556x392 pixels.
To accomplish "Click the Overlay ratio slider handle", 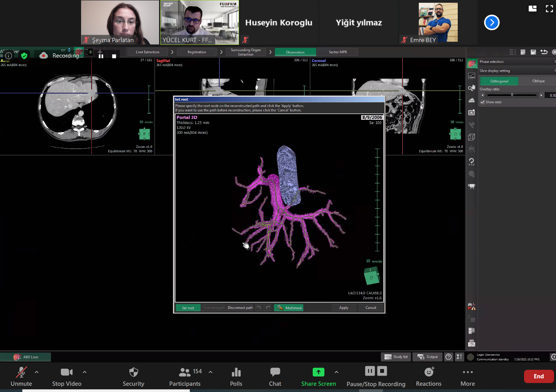I will (512, 95).
